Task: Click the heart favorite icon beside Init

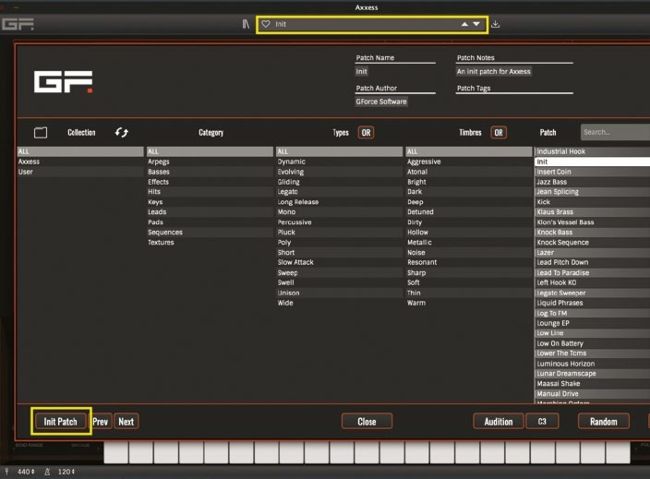Action: (266, 24)
